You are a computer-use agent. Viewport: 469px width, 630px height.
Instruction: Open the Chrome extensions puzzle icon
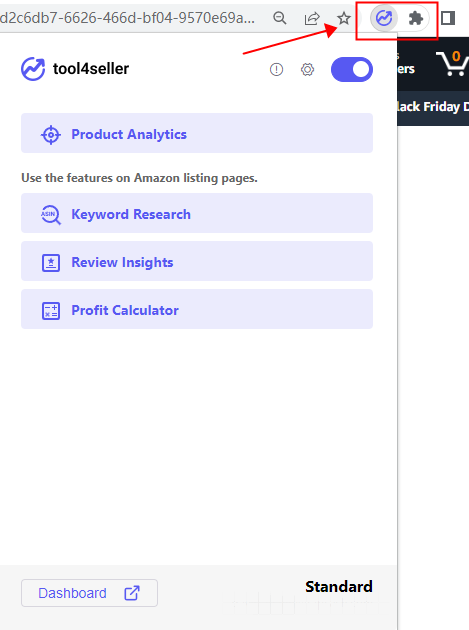click(x=416, y=18)
